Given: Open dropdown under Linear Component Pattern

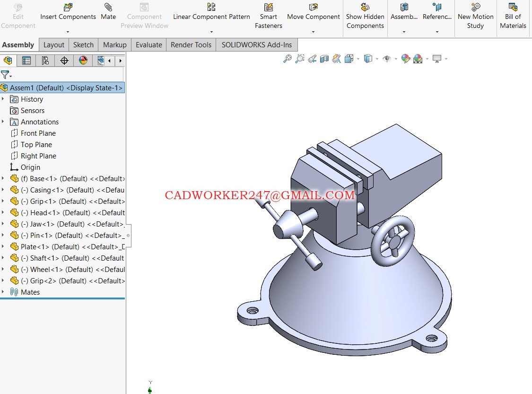Looking at the screenshot, I should tap(211, 32).
